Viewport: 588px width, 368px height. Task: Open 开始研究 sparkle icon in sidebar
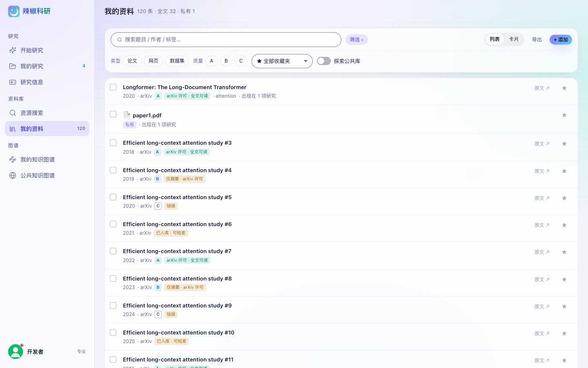click(13, 50)
